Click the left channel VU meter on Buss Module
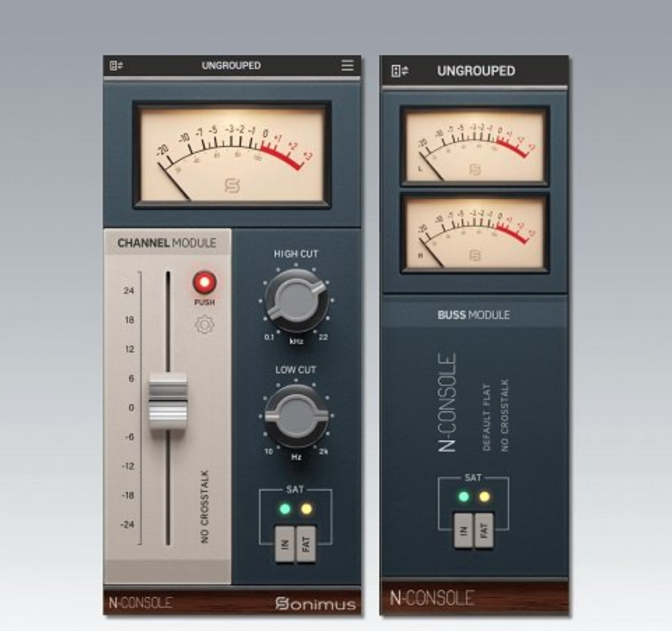The height and width of the screenshot is (631, 672). 475,146
